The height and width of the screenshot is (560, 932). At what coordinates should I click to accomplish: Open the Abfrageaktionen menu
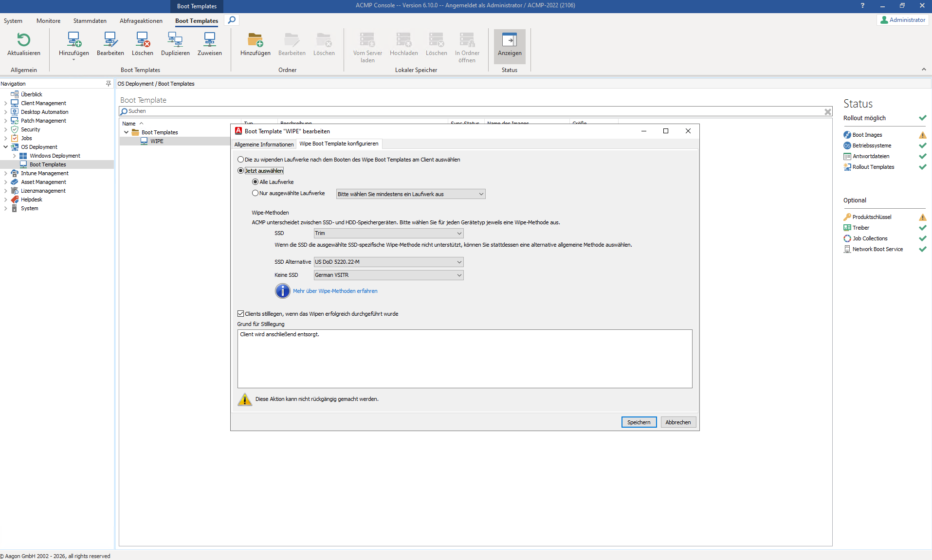pos(141,21)
